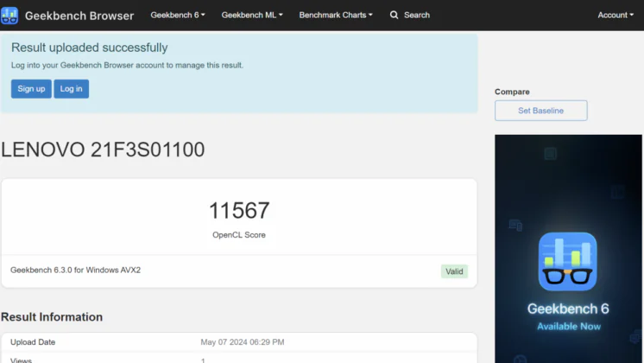Expand the Geekbench 6 dropdown menu
644x363 pixels.
tap(178, 16)
